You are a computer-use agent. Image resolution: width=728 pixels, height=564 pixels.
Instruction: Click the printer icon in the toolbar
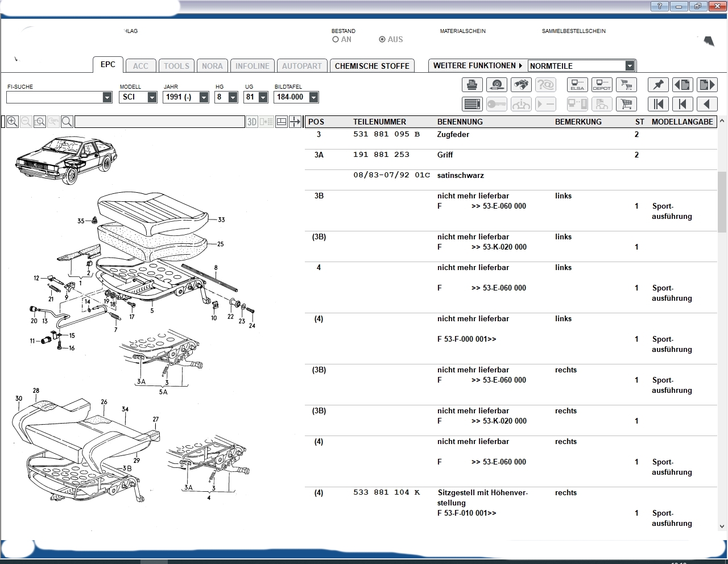click(x=472, y=85)
